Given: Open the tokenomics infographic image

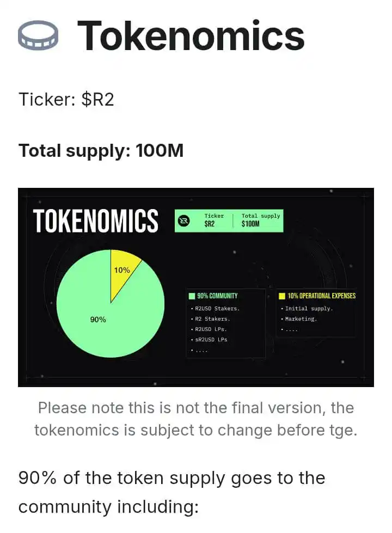Looking at the screenshot, I should [x=196, y=287].
